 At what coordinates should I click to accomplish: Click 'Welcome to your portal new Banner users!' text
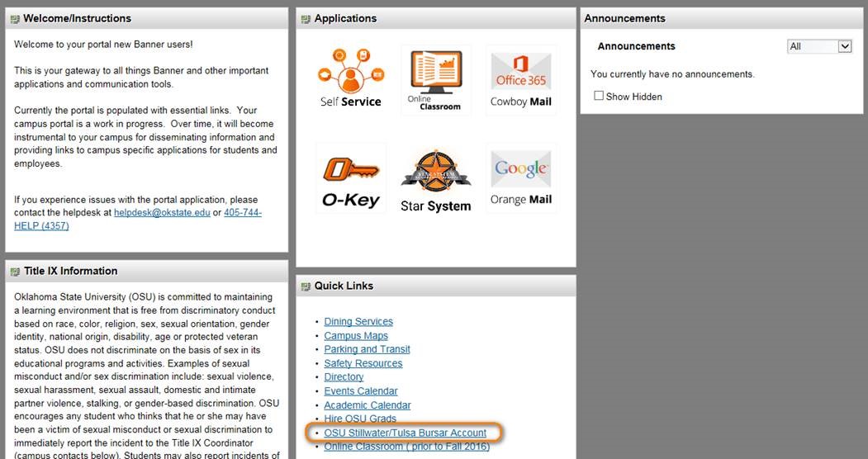tap(103, 45)
